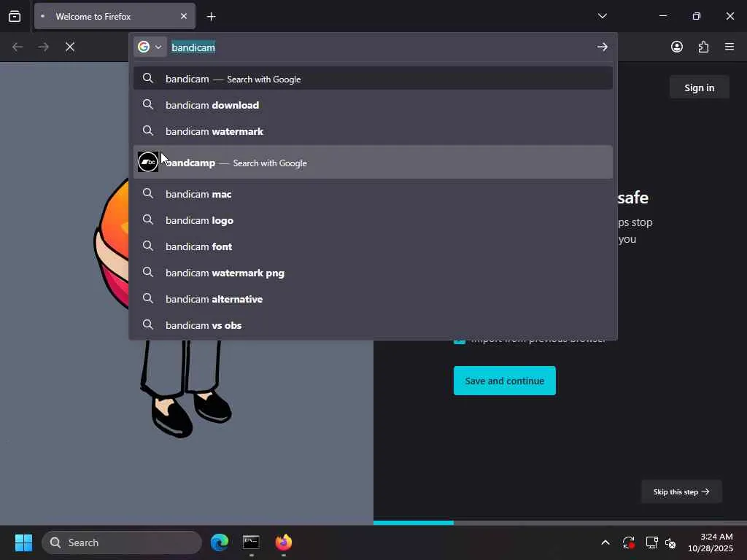Expand the Google search engine selector
747x560 pixels.
pos(150,47)
